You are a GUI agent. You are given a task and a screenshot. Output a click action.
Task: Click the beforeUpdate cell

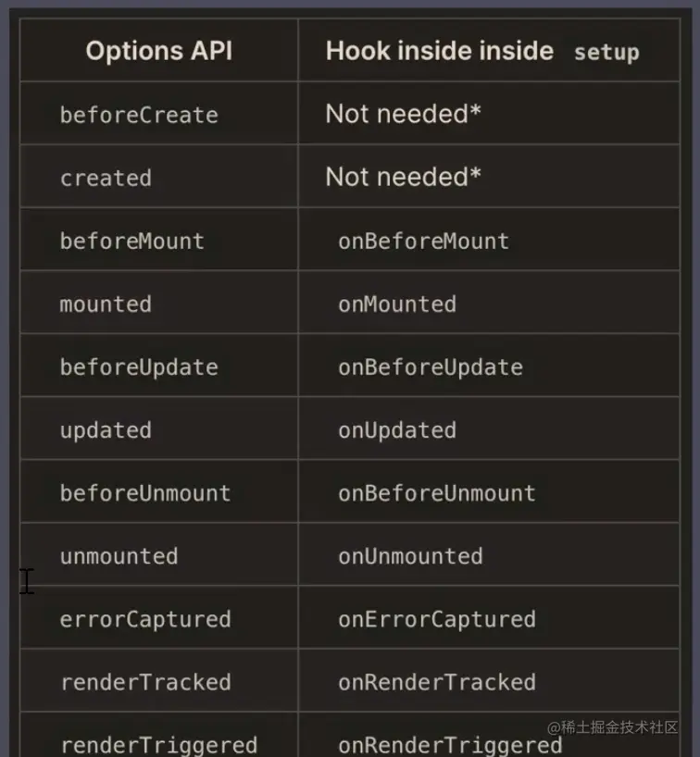pyautogui.click(x=139, y=366)
